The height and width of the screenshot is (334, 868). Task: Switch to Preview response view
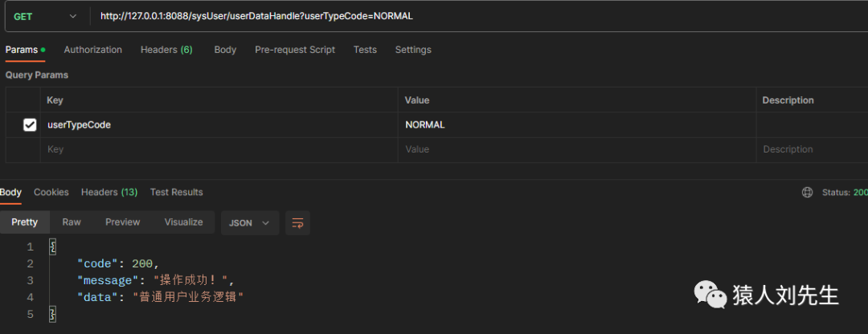click(123, 222)
